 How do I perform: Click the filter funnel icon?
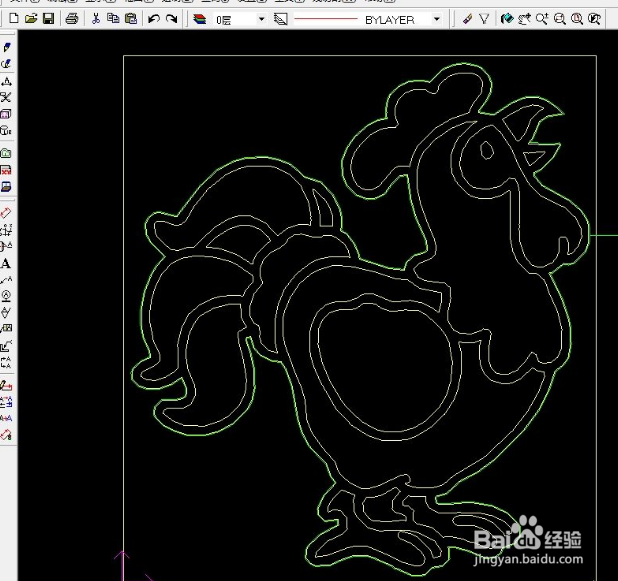[x=484, y=19]
